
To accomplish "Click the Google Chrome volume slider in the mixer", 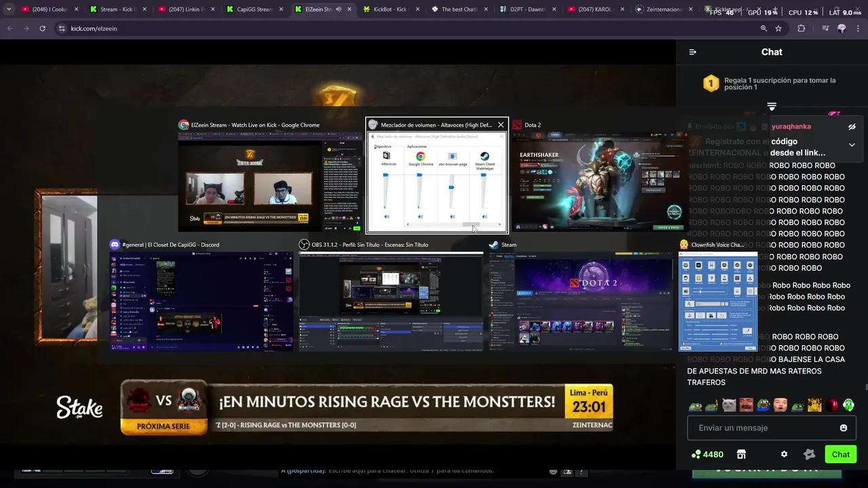I will click(x=420, y=191).
